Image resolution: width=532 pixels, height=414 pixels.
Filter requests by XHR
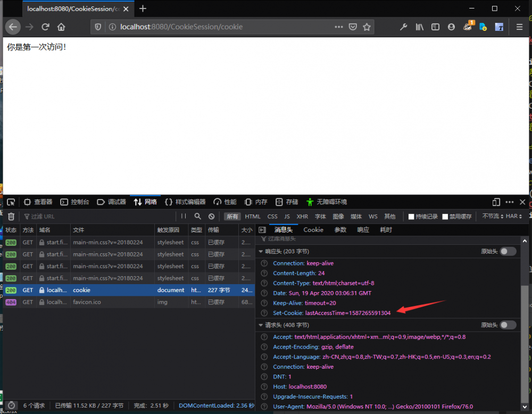[x=302, y=217]
